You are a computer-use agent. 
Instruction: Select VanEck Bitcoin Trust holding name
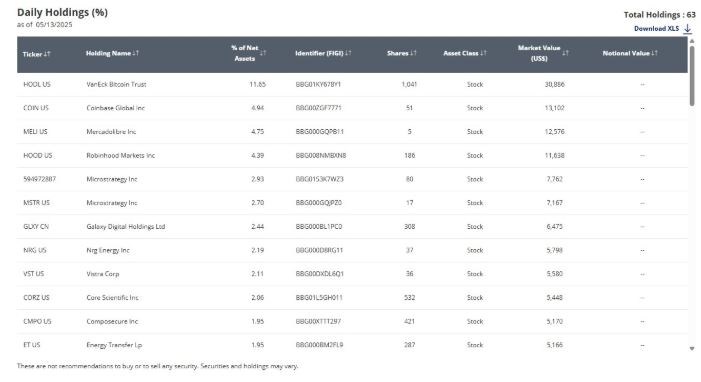116,84
